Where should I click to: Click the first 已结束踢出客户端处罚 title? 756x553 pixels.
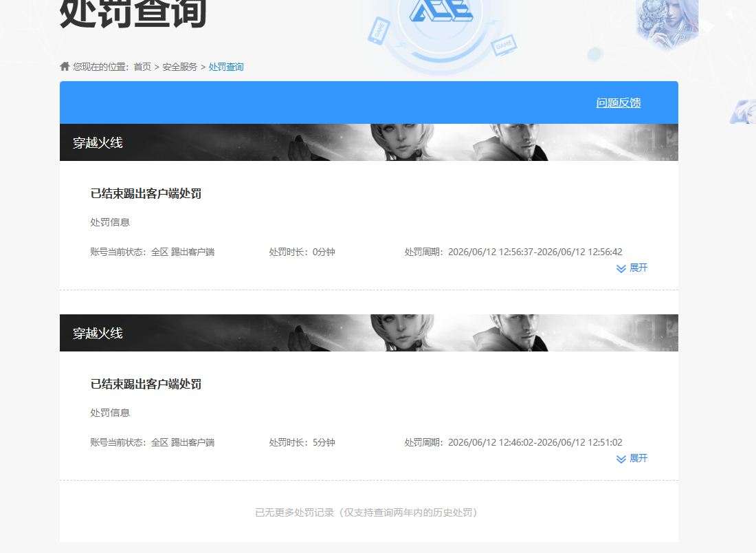coord(146,193)
